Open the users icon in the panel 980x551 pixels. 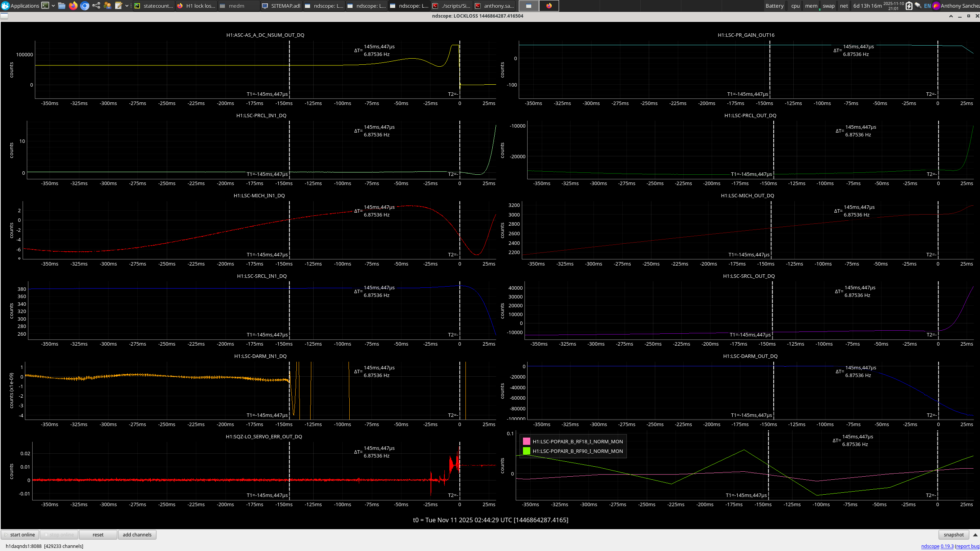point(107,6)
